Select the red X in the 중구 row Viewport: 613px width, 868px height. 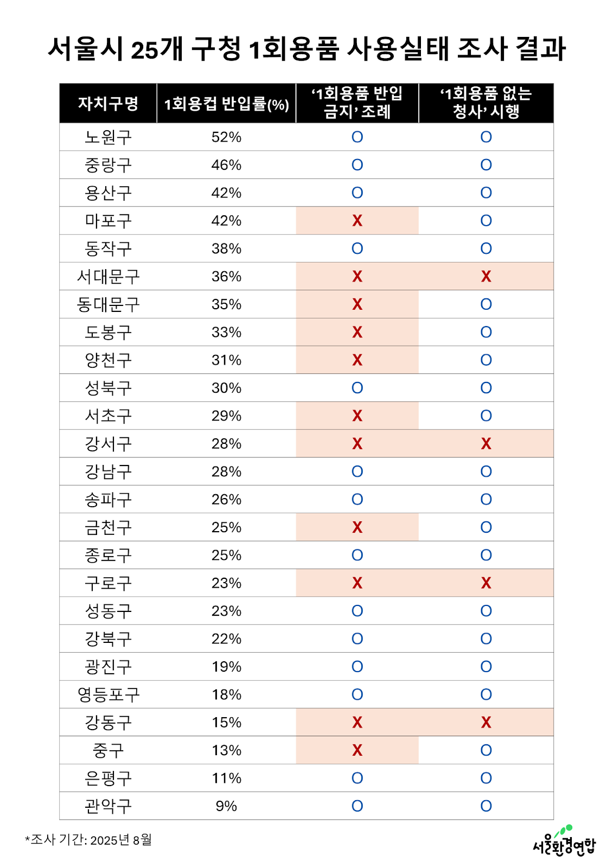357,750
